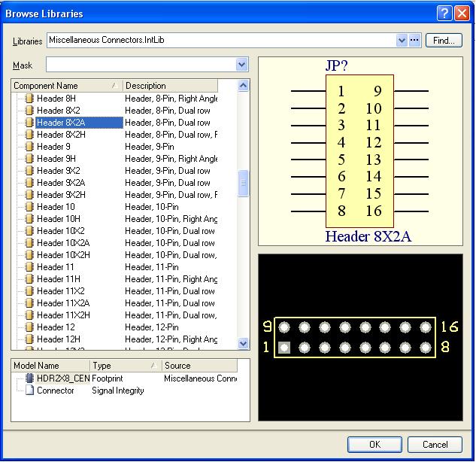This screenshot has height=462, width=476.
Task: Click the Find... button
Action: (444, 41)
